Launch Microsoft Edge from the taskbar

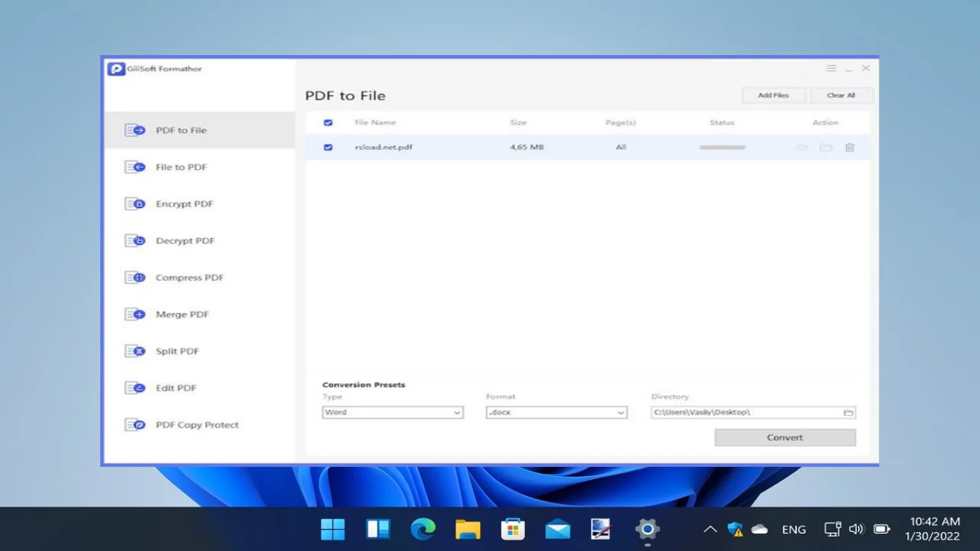pos(423,529)
